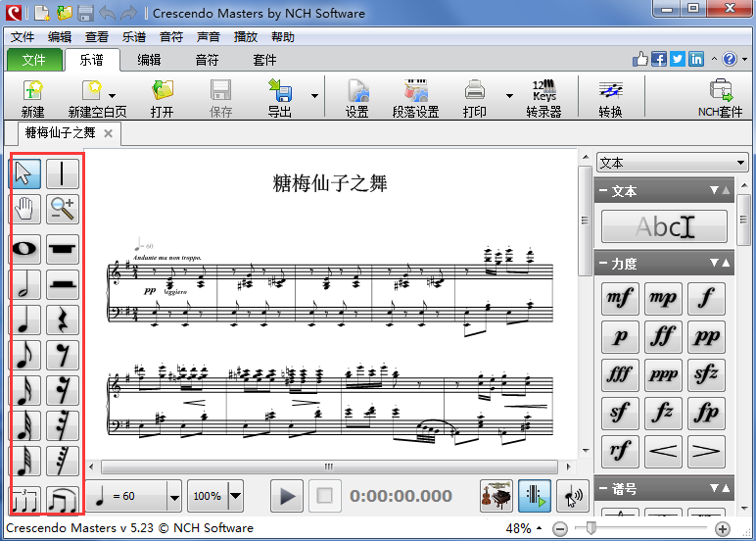Insert the pp dynamic marking

coord(706,337)
